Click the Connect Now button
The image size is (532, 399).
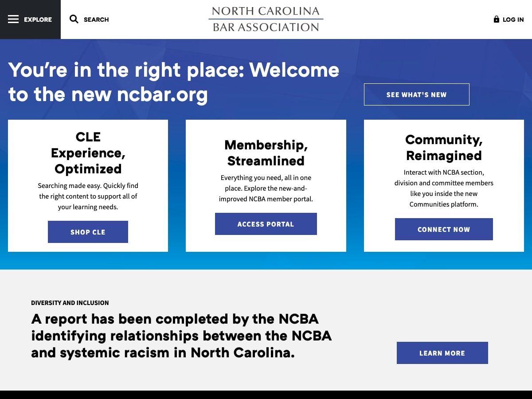pyautogui.click(x=444, y=229)
